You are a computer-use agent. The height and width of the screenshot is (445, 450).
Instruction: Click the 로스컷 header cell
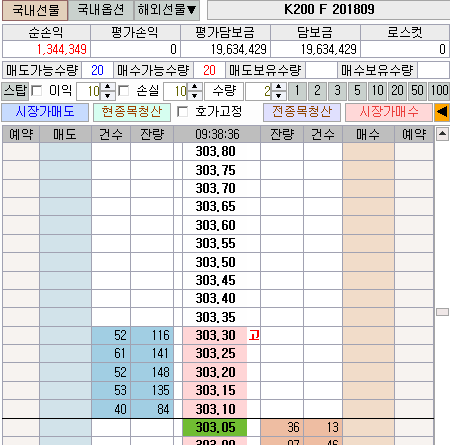pos(405,33)
